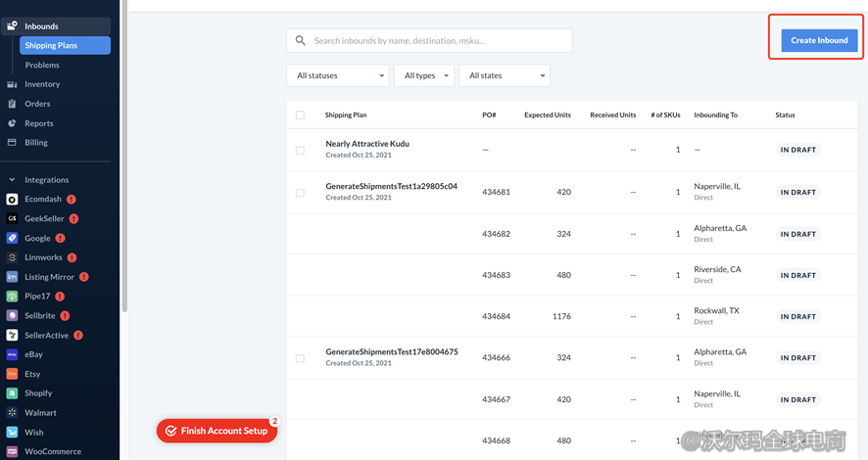Open the All states filter dropdown
Viewport: 868px width, 460px height.
[504, 75]
